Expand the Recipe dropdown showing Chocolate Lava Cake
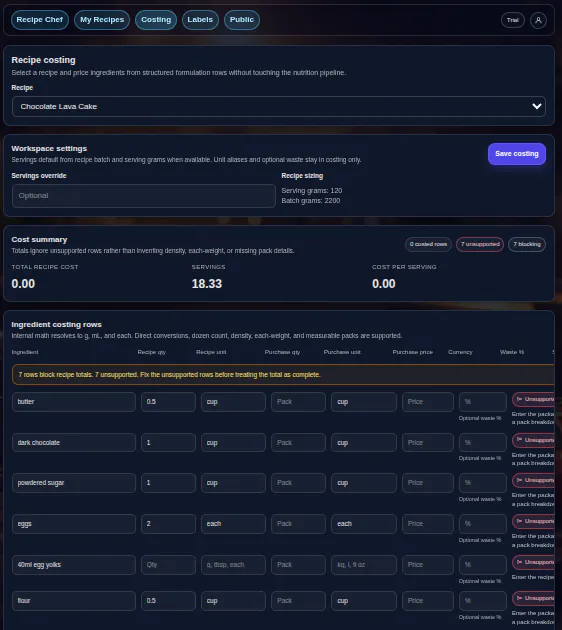Screen dimensions: 562x630 click(279, 106)
